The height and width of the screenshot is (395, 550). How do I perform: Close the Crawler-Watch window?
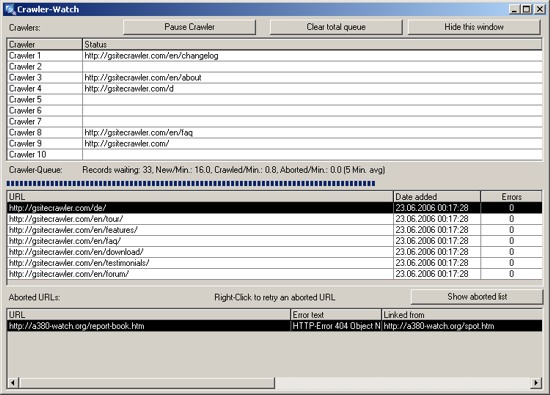tap(539, 9)
